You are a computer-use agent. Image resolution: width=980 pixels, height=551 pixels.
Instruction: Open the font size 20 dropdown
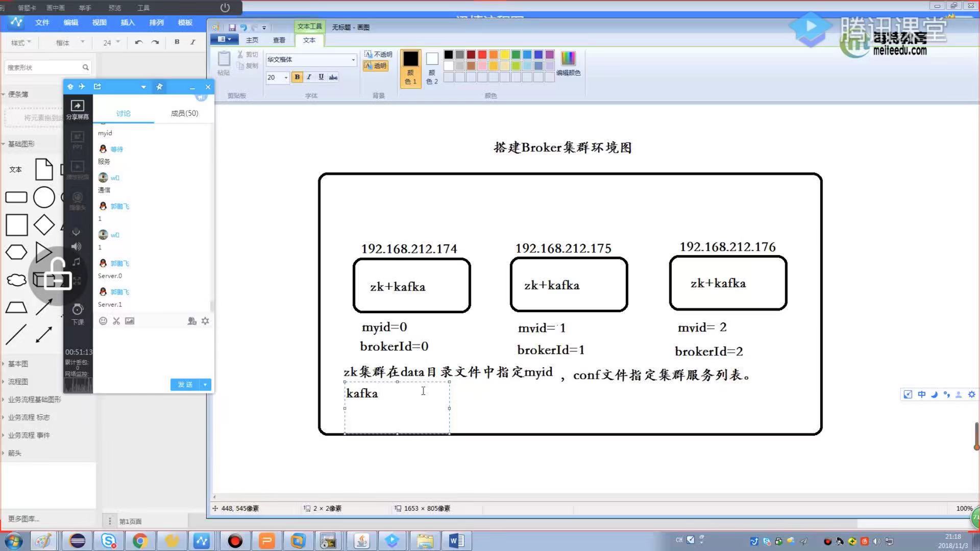pyautogui.click(x=286, y=78)
